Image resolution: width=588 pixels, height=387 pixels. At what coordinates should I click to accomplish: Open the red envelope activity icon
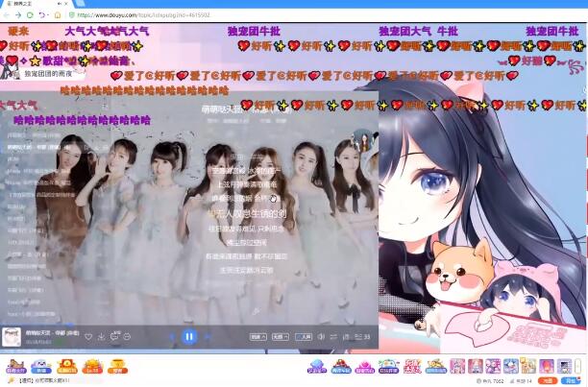(66, 366)
